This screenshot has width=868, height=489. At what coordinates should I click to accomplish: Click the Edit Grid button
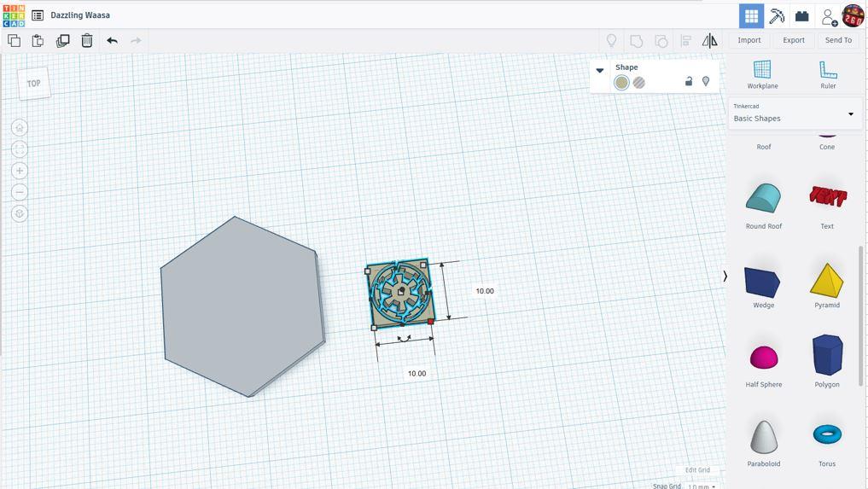[x=697, y=470]
